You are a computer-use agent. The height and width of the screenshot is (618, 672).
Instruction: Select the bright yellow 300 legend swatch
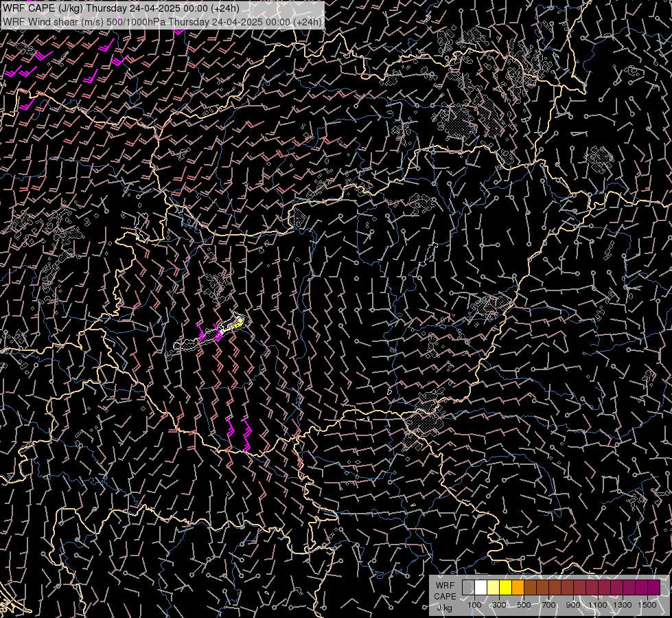pos(506,587)
